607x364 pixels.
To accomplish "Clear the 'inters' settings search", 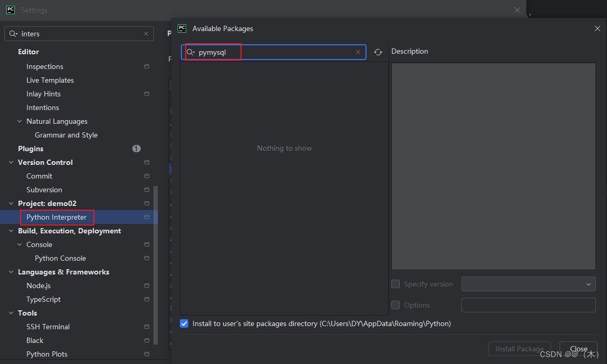I will click(146, 34).
